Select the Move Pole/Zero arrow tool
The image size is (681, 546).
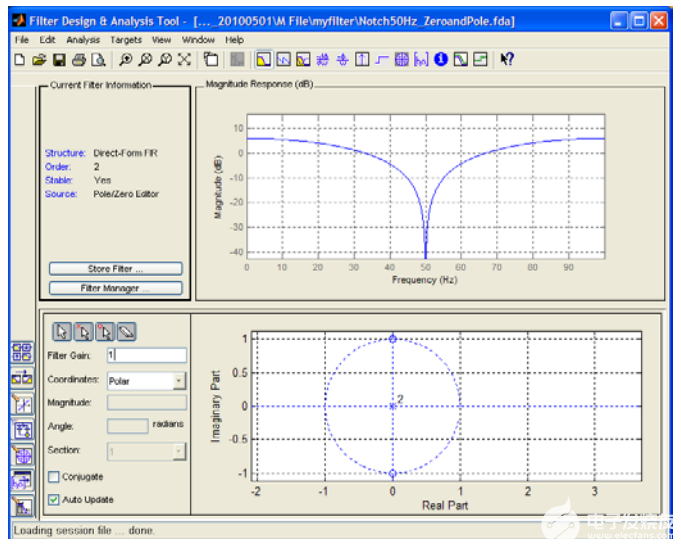[x=60, y=332]
